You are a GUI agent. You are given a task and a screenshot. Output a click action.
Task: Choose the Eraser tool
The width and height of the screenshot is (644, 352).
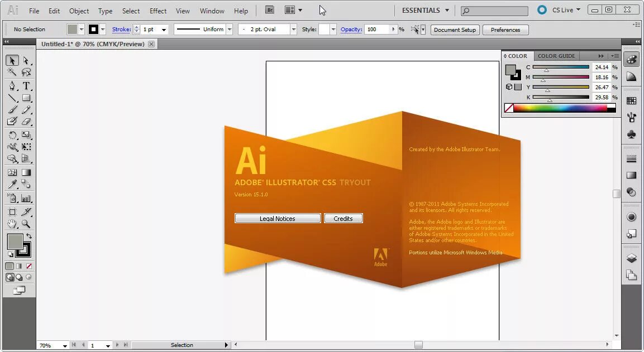(x=26, y=121)
